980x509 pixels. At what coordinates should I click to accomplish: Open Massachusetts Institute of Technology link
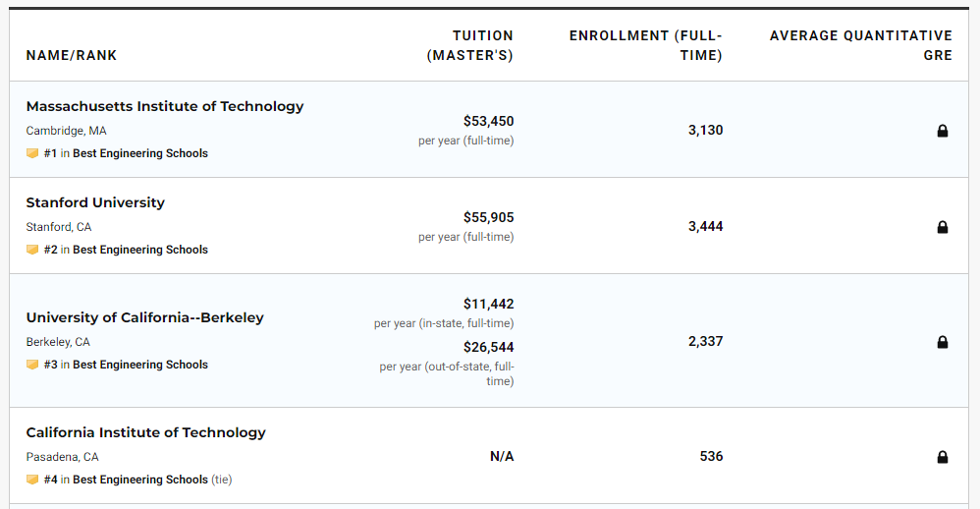point(165,106)
